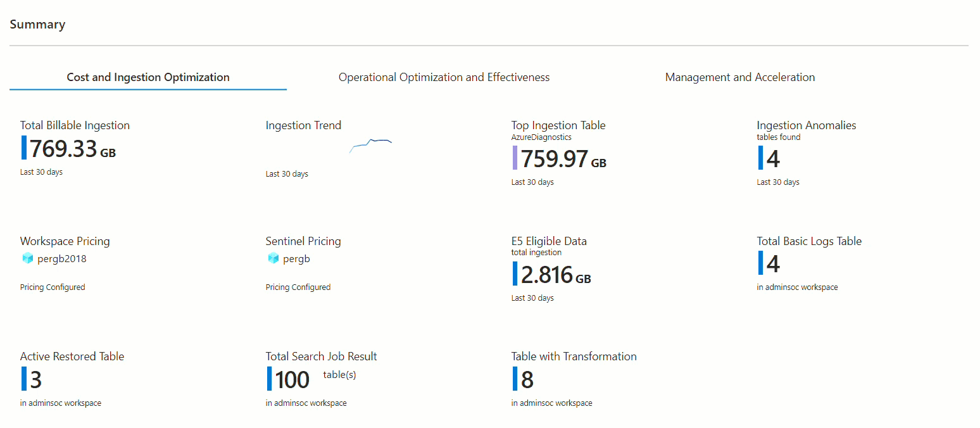
Task: Click the Active Restored Table count indicator
Action: (x=25, y=379)
